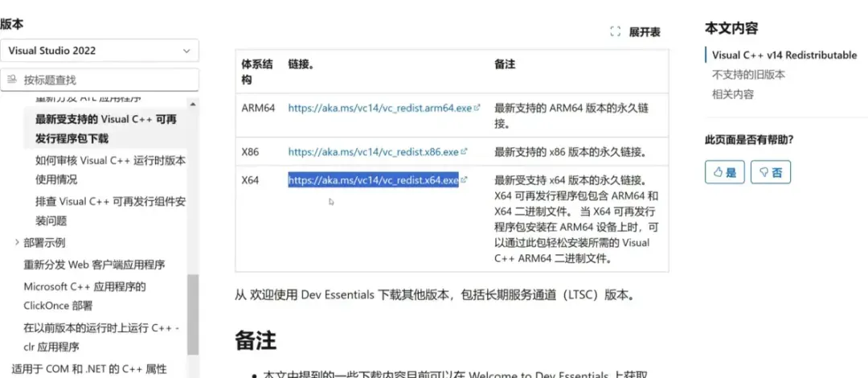Open 重新分发 Web 客户端应用程序 sidebar item

pyautogui.click(x=94, y=265)
